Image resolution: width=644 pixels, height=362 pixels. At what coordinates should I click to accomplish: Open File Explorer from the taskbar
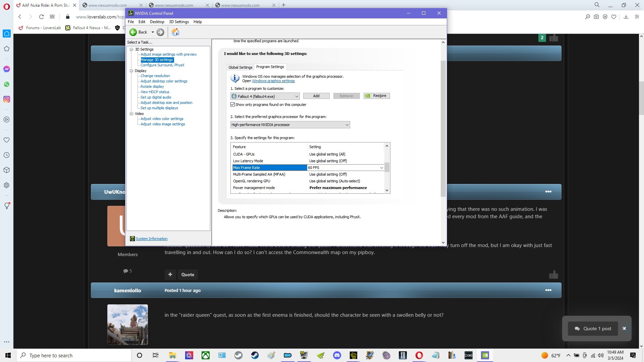click(173, 355)
